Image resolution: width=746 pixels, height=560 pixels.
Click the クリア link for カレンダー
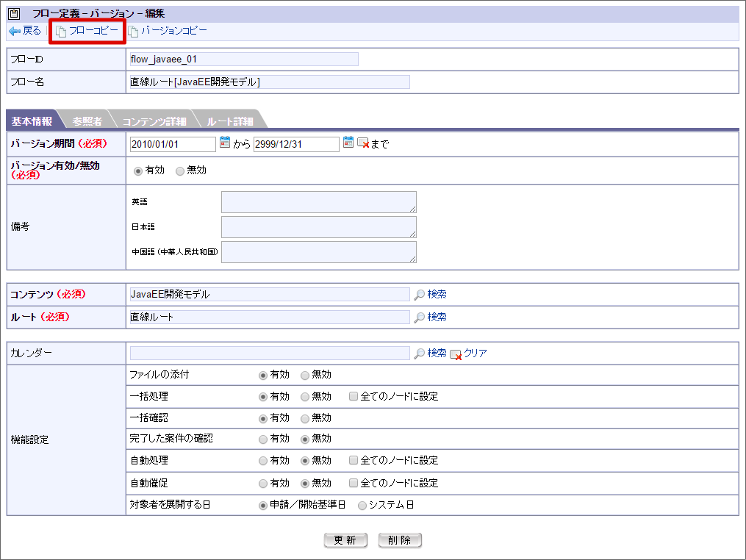point(476,353)
